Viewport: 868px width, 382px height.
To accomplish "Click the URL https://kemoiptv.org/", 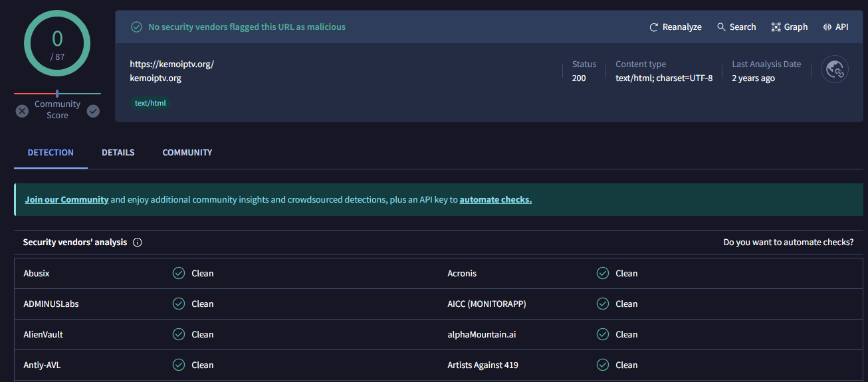I will pos(171,64).
